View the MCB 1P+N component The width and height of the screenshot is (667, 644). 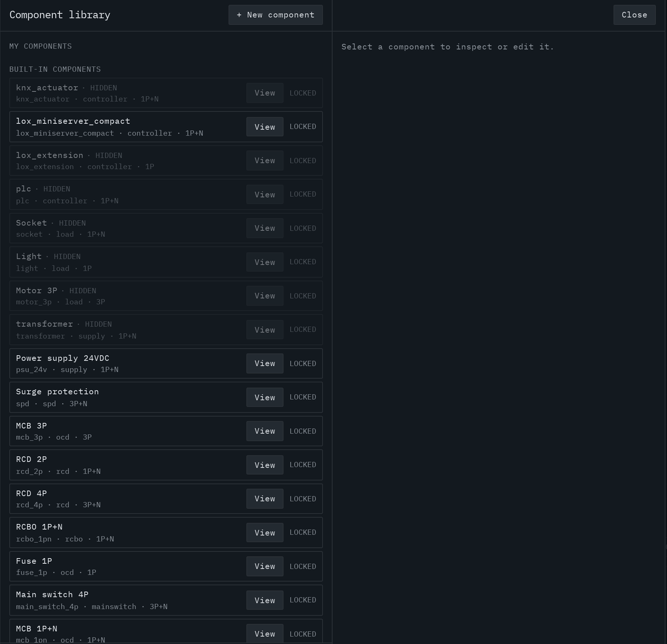pyautogui.click(x=265, y=634)
